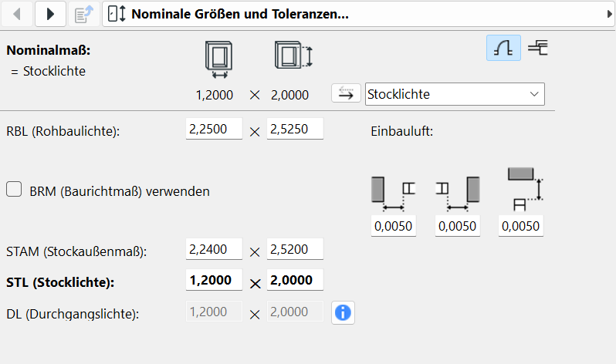Open the Stocklichte dropdown

(455, 94)
